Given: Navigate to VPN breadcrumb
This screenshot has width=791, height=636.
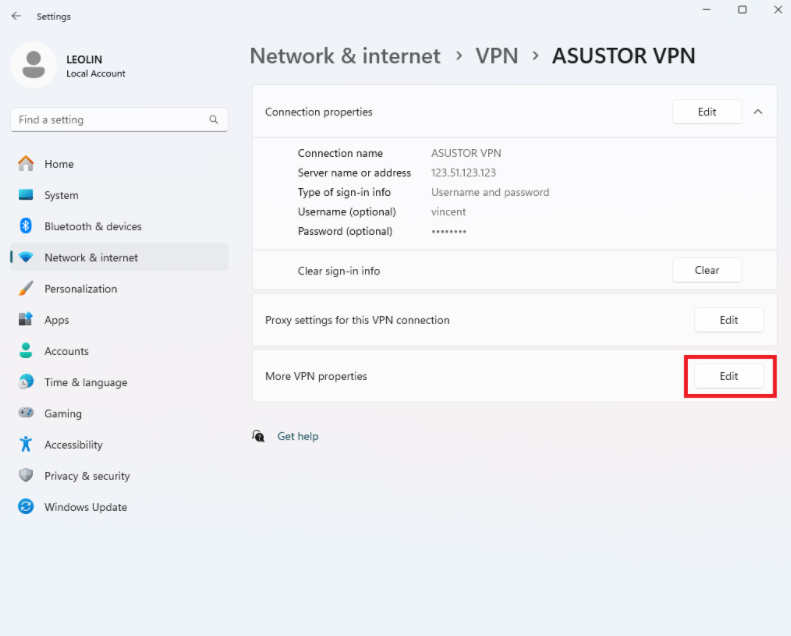Looking at the screenshot, I should coord(496,55).
